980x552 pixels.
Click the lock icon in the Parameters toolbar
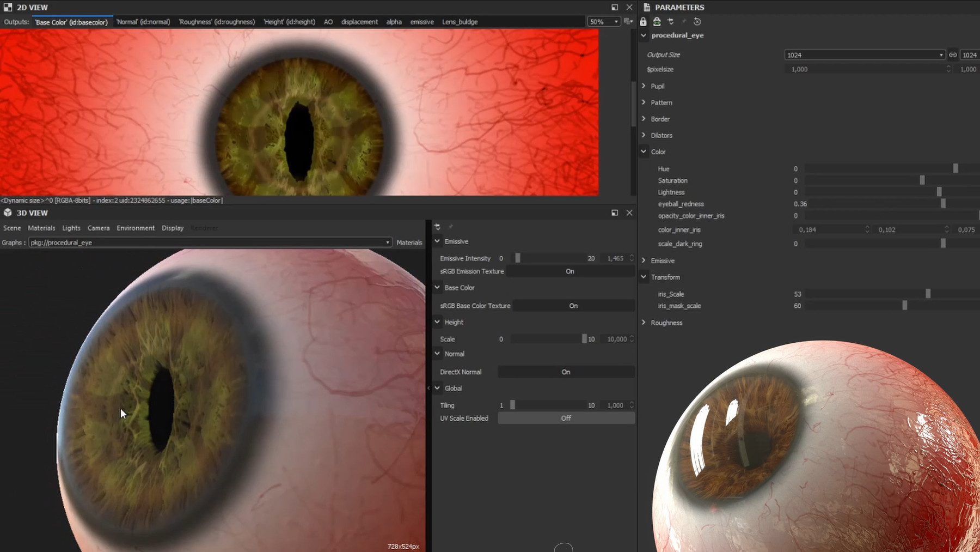(x=643, y=22)
